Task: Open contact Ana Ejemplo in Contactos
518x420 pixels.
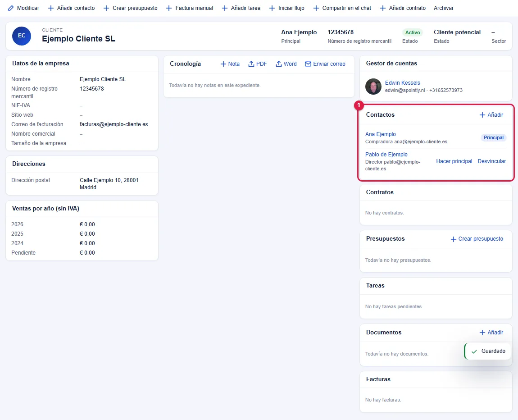Action: pos(381,134)
